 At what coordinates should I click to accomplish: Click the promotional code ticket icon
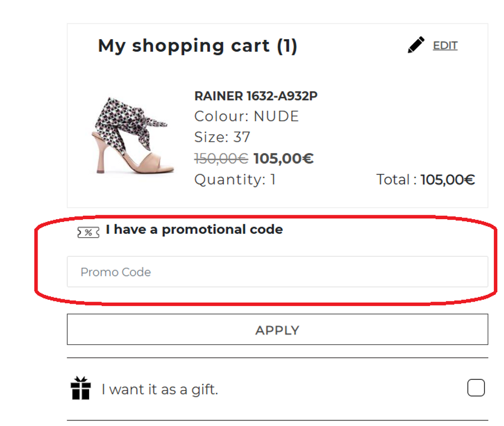tap(88, 232)
